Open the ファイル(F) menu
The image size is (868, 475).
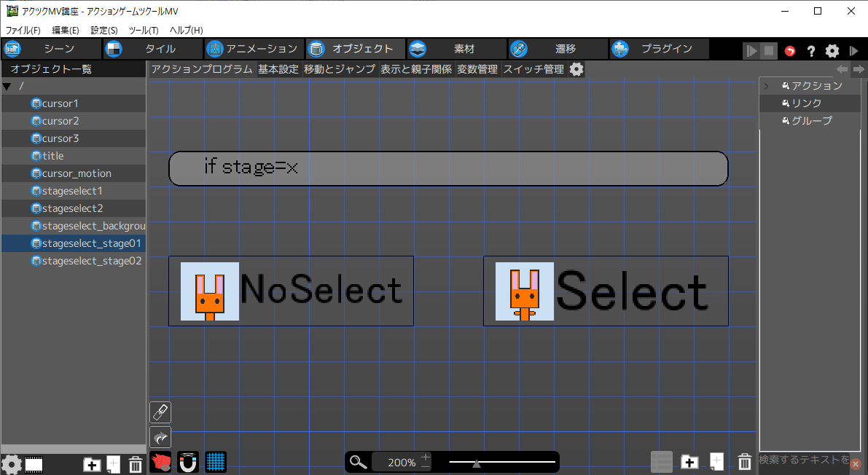coord(23,31)
